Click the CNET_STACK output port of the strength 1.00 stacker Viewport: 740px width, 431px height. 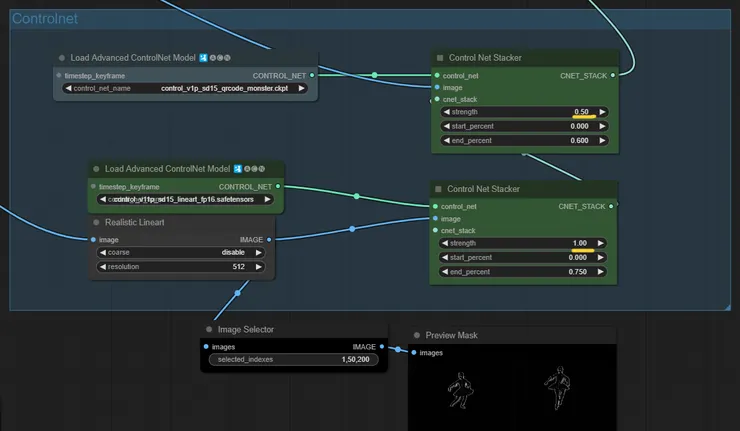611,206
